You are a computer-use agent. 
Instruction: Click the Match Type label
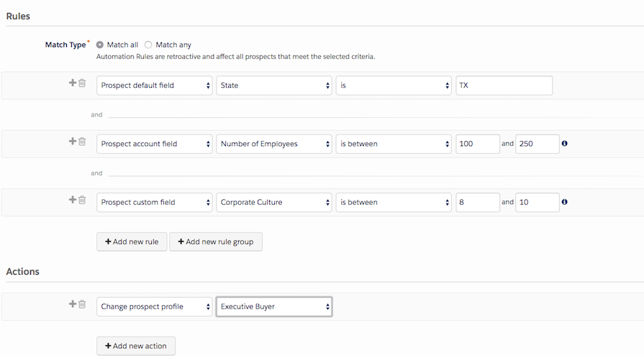pyautogui.click(x=65, y=45)
